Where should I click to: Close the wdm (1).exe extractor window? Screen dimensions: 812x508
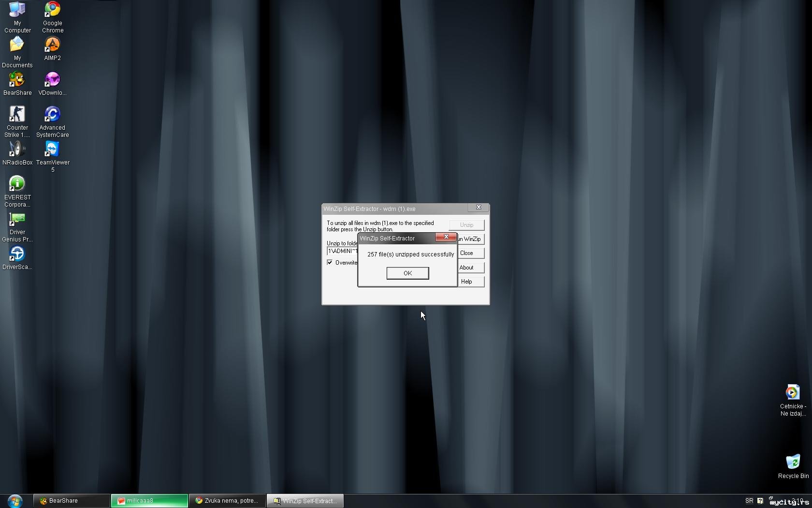pyautogui.click(x=478, y=208)
